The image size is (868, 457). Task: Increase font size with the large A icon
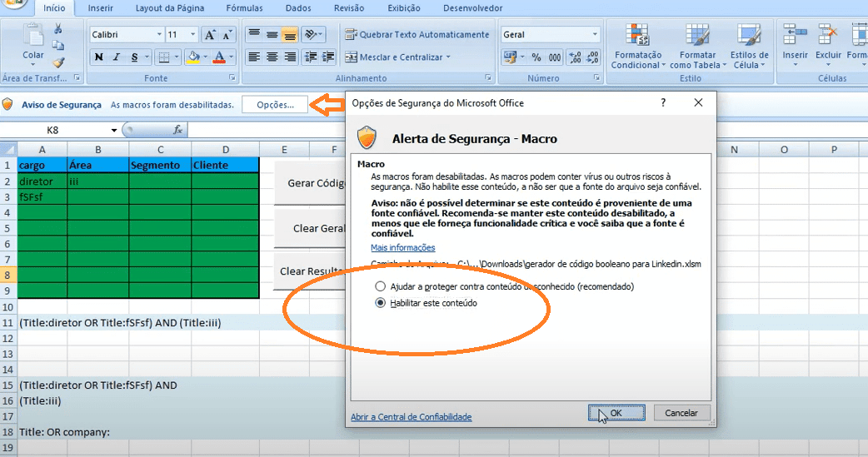tap(210, 35)
